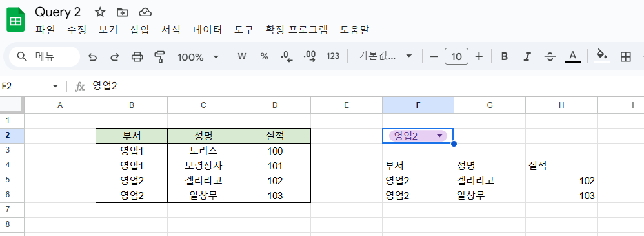Select cell 알상무 in column G
Image resolution: width=644 pixels, height=236 pixels.
[490, 195]
